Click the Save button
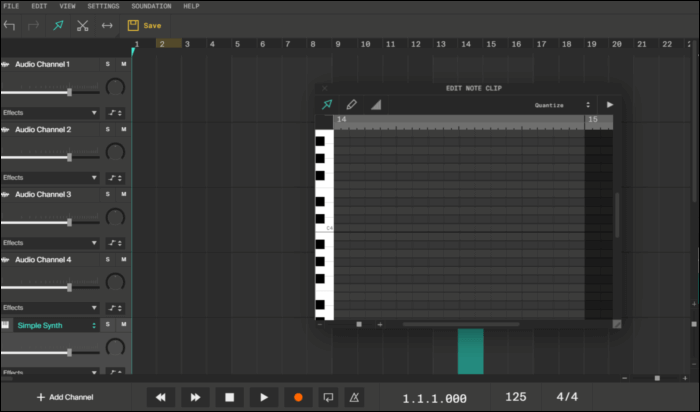 [145, 25]
